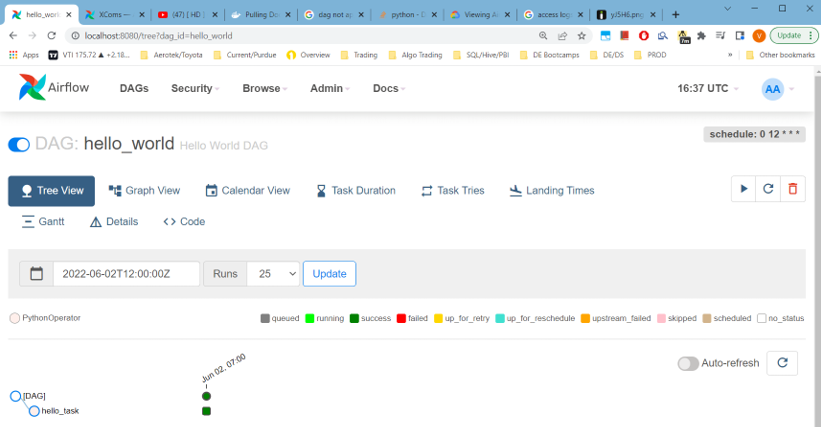The height and width of the screenshot is (427, 821).
Task: Open Admin dropdown menu
Action: [x=330, y=88]
